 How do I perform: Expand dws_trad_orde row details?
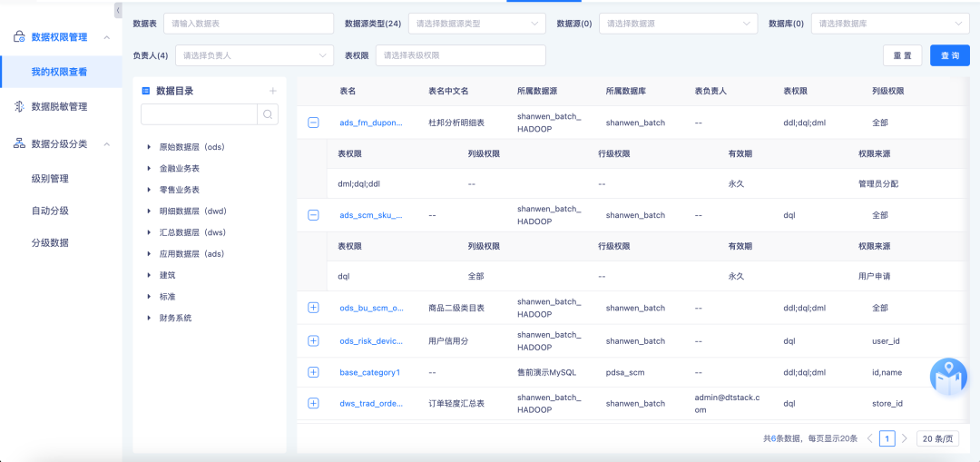pos(313,403)
